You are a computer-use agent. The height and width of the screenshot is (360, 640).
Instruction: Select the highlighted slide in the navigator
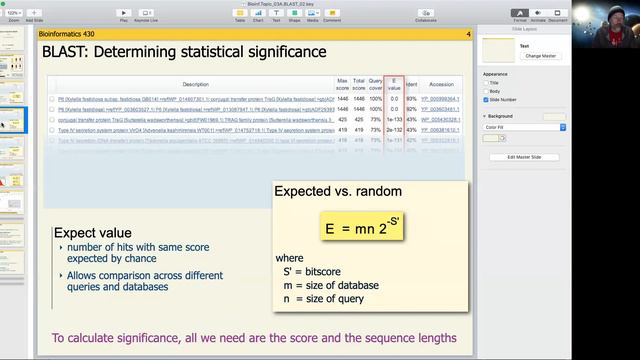tap(12, 120)
